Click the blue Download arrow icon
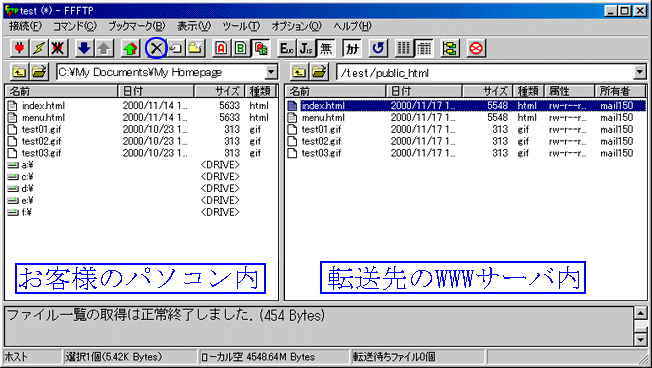The width and height of the screenshot is (652, 368). [x=84, y=48]
